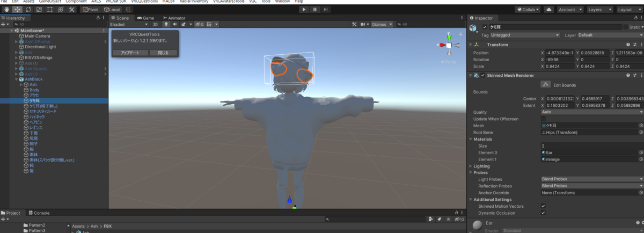Select the Move tool

pos(17,10)
